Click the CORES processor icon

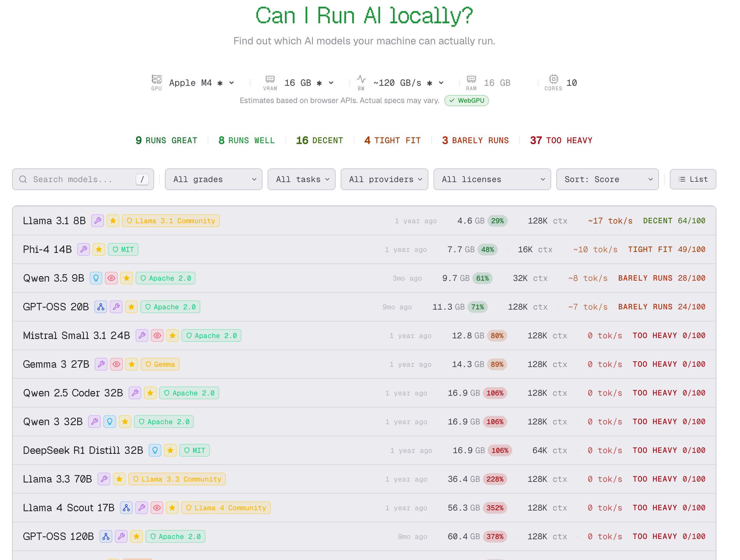click(x=554, y=79)
